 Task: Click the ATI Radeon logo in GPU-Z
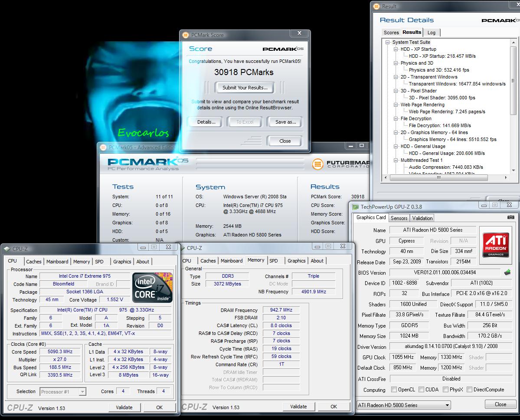point(496,245)
